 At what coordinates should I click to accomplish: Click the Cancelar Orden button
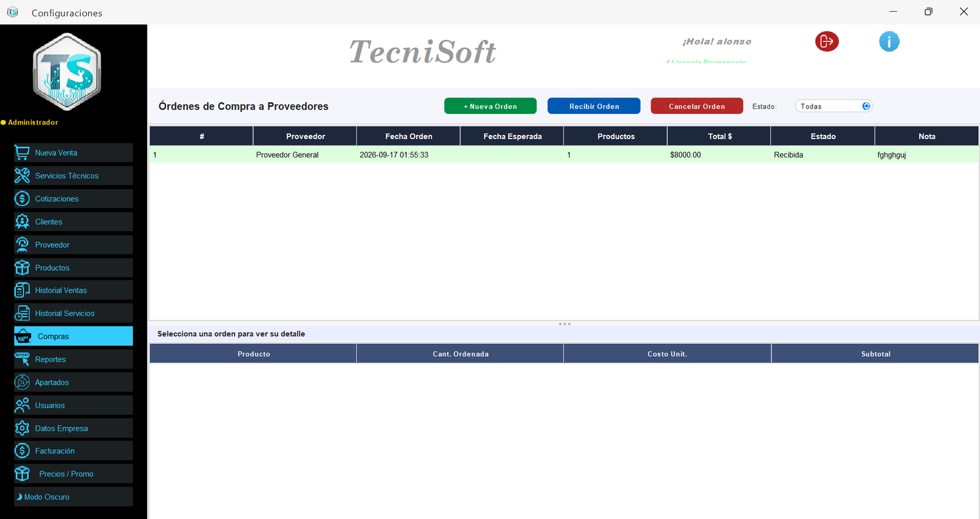tap(696, 106)
